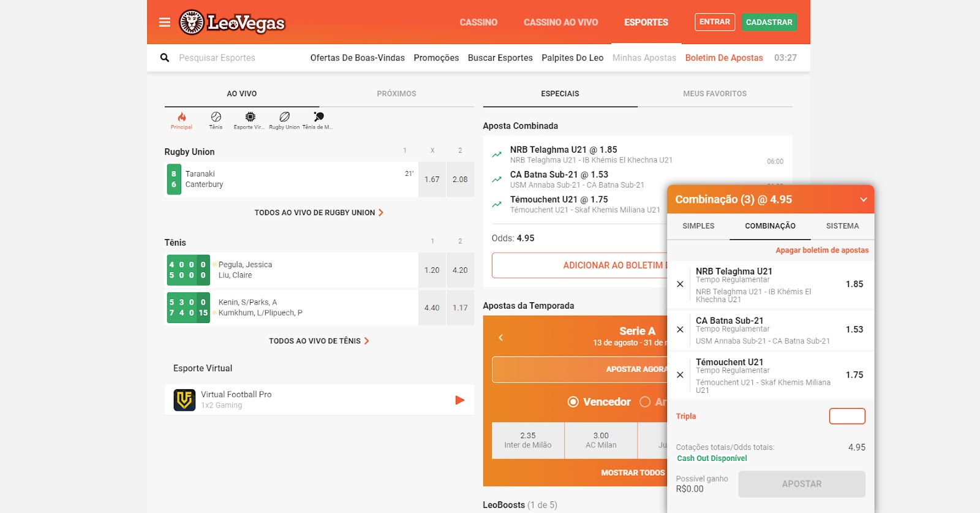
Task: Click trend icon beside NRB Telaghma U21 special
Action: coord(497,154)
